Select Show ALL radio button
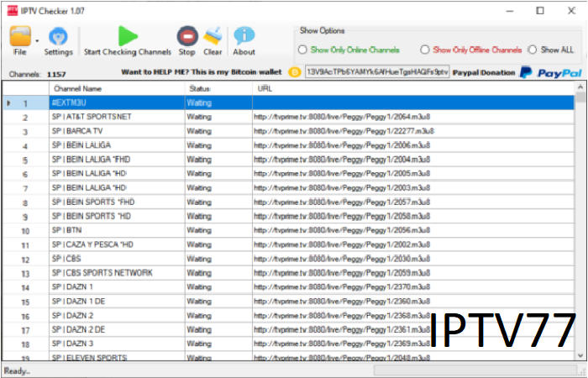Screen dimensions: 588x378 (x=532, y=50)
